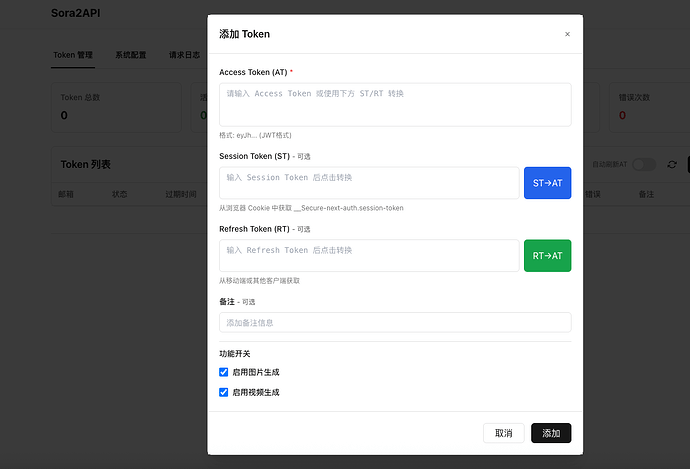Click the Session Token (ST) input box
This screenshot has height=469, width=690.
369,183
